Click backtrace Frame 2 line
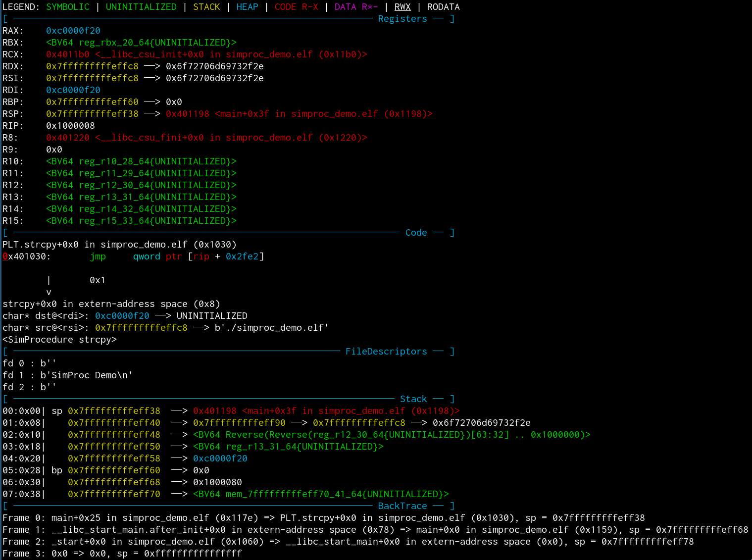Viewport: 752px width, 560px height. (348, 542)
